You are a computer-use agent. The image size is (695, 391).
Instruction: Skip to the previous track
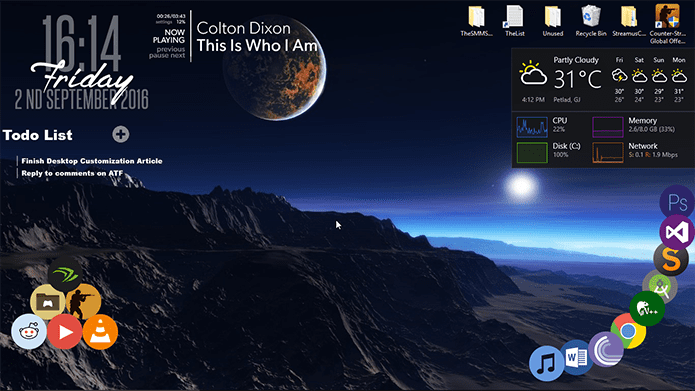[x=171, y=49]
